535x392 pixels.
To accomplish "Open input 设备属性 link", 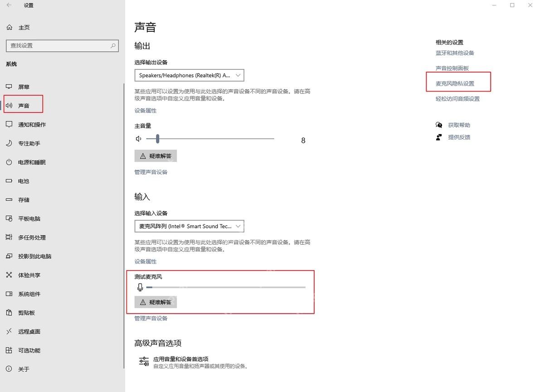I will [146, 261].
